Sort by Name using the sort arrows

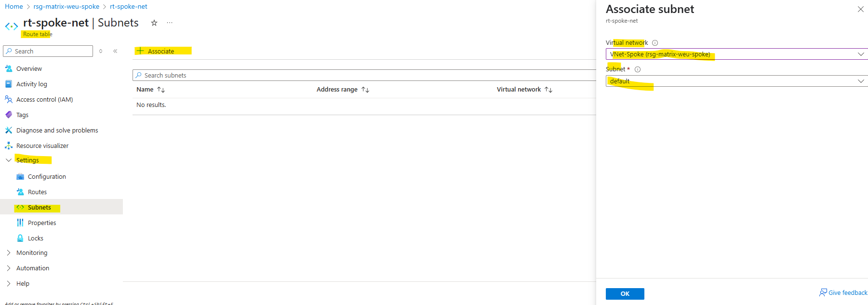(x=161, y=90)
